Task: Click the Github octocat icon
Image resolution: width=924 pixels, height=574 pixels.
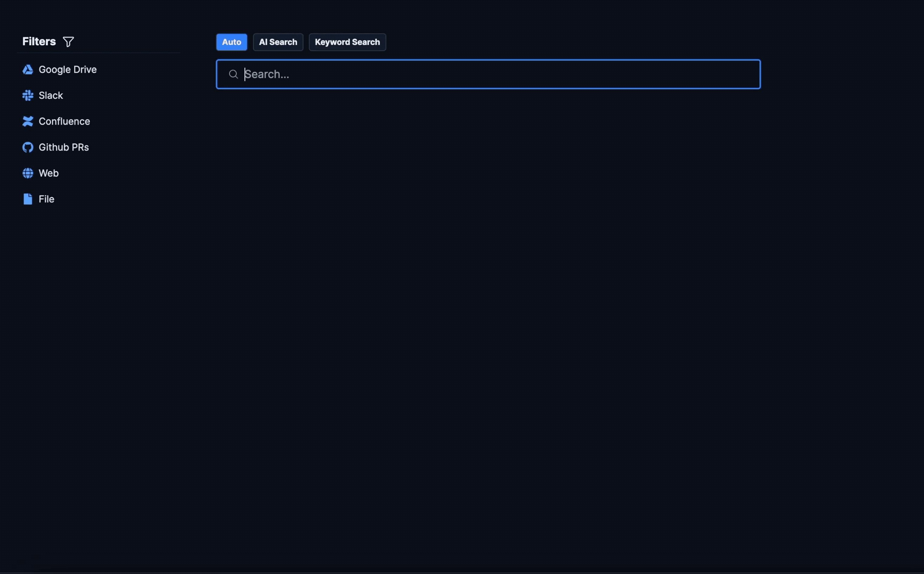Action: (x=28, y=147)
